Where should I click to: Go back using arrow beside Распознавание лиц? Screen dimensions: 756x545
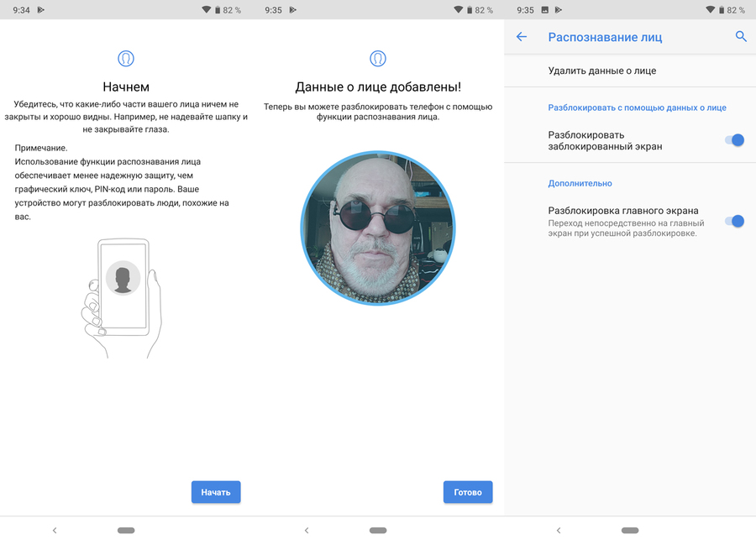[522, 37]
